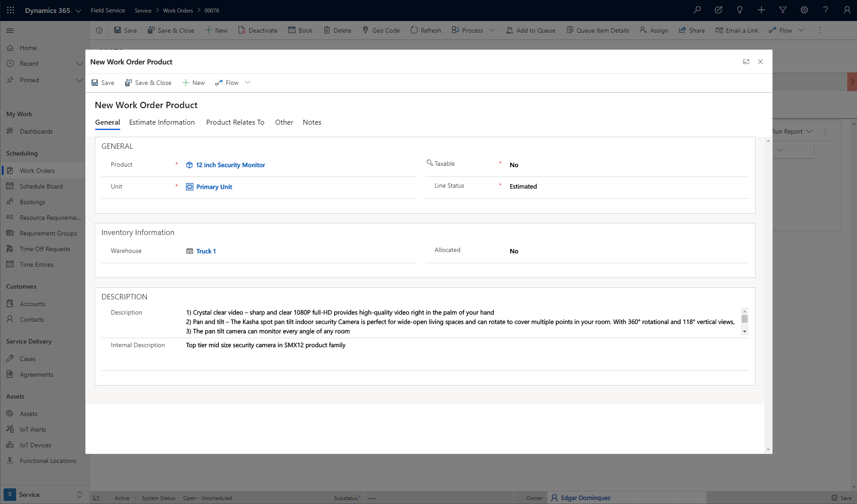Open the advanced find filter icon
The image size is (857, 504).
click(783, 10)
